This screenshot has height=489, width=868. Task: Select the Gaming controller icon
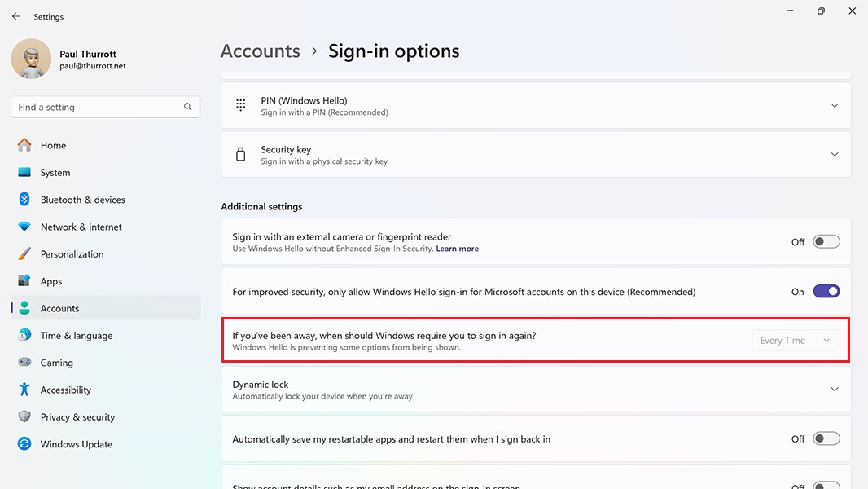point(24,363)
